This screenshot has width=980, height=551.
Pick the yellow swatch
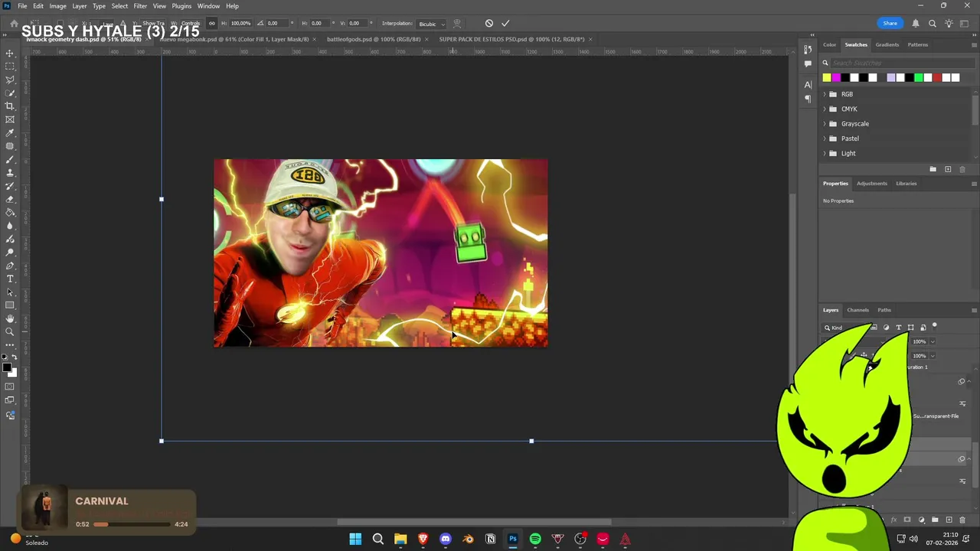click(827, 77)
